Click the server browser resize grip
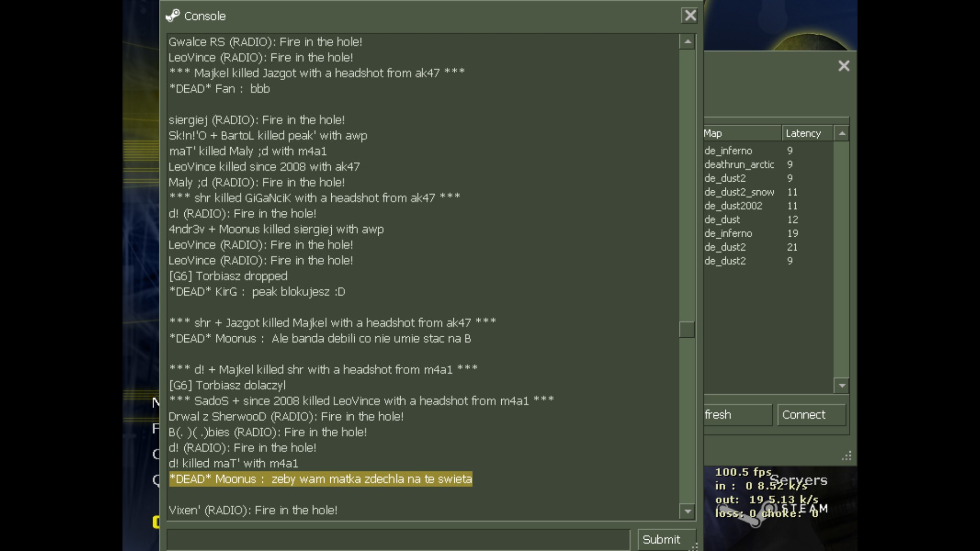980x551 pixels. [x=846, y=456]
